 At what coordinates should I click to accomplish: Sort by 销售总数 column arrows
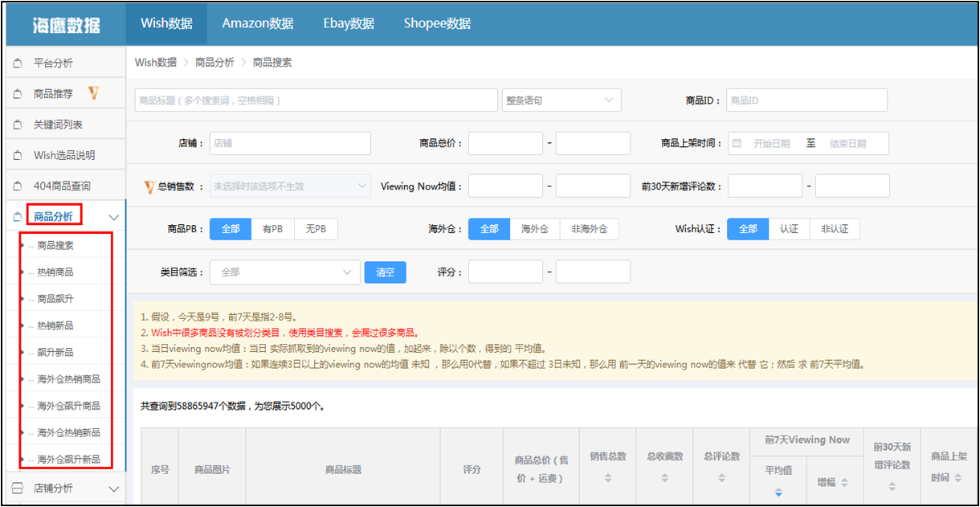[608, 478]
